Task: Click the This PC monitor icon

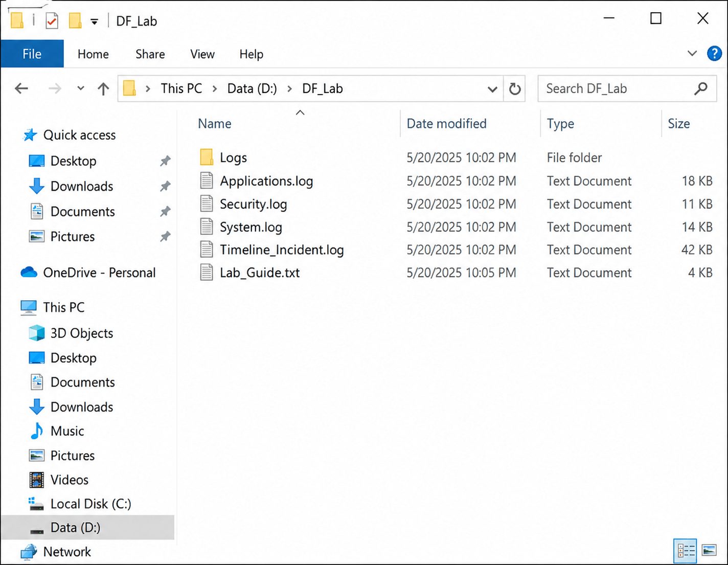Action: click(29, 307)
